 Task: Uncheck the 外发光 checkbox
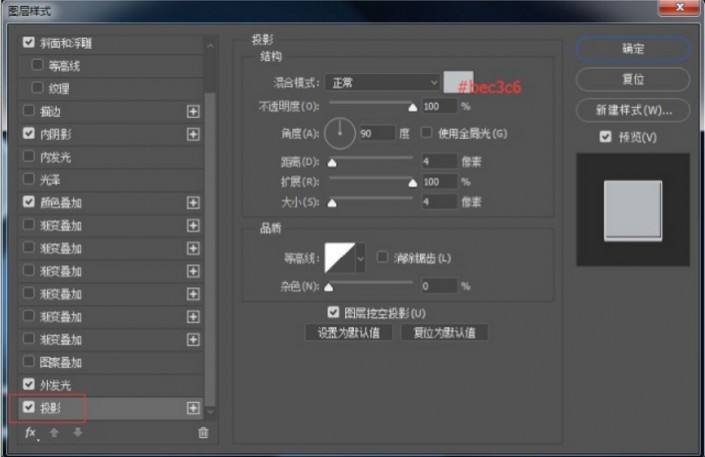[29, 385]
